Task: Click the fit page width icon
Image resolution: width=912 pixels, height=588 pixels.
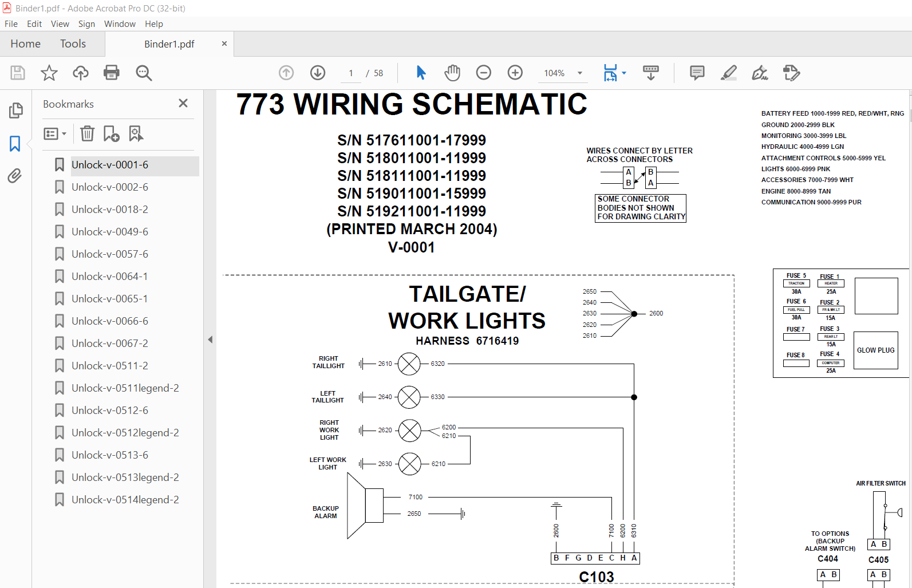Action: [x=610, y=73]
